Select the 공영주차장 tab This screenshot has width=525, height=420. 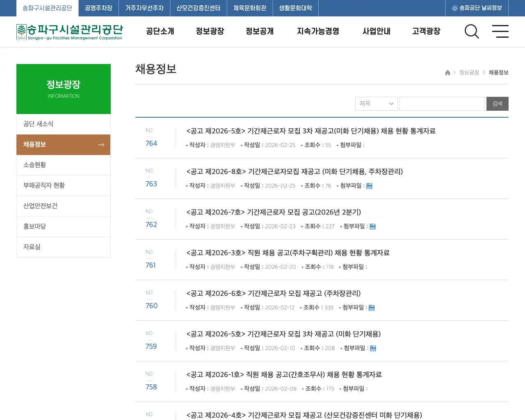coord(98,8)
